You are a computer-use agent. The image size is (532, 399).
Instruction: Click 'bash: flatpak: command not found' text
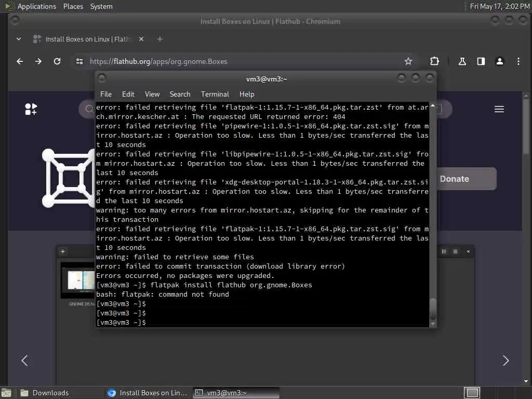tap(163, 294)
